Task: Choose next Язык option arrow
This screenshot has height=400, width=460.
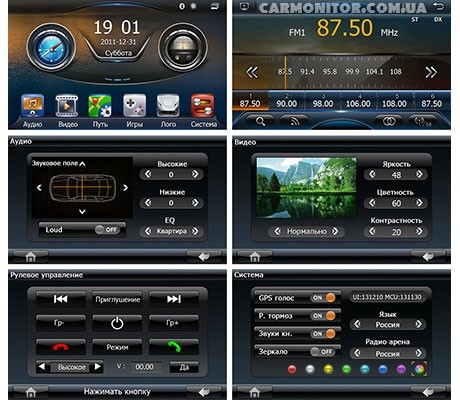Action: click(418, 324)
